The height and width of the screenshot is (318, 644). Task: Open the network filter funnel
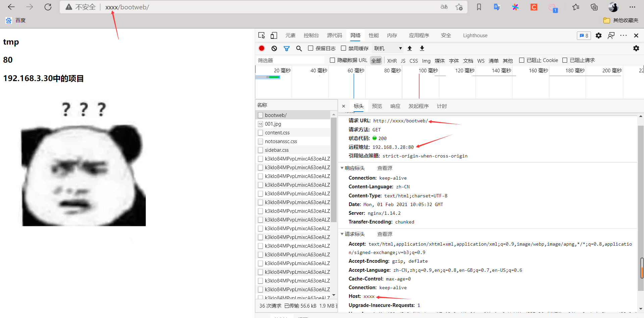point(286,48)
